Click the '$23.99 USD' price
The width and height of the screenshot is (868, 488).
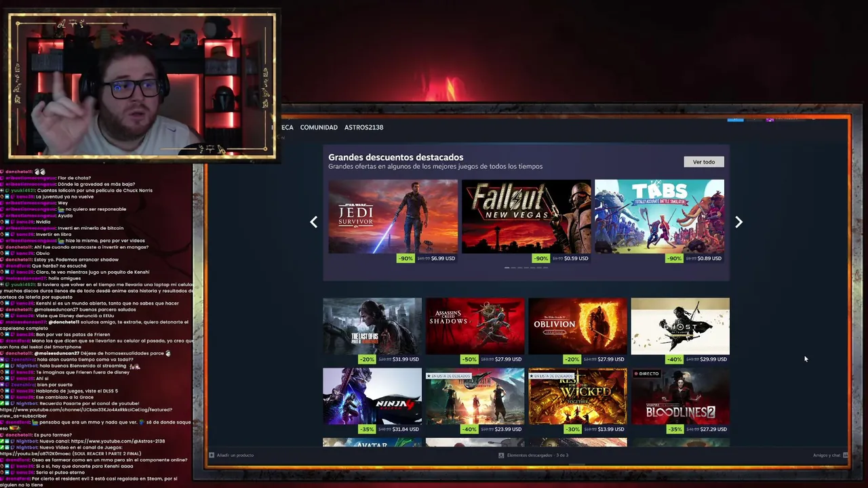[x=509, y=429]
